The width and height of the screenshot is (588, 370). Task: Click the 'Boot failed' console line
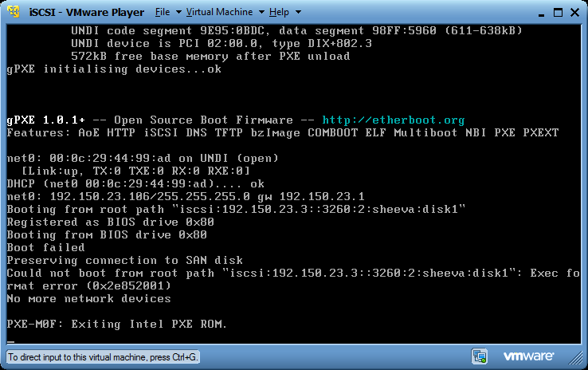(x=45, y=247)
